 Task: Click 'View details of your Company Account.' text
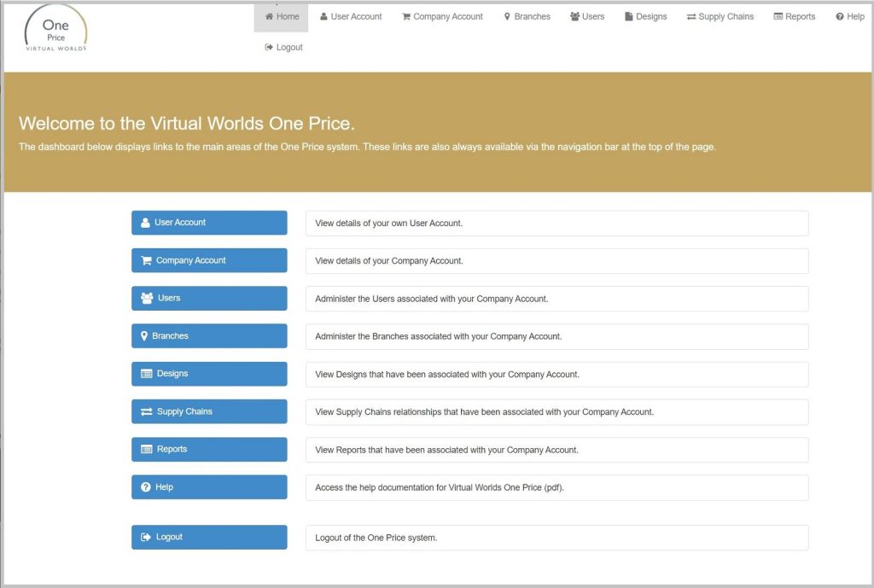point(389,261)
